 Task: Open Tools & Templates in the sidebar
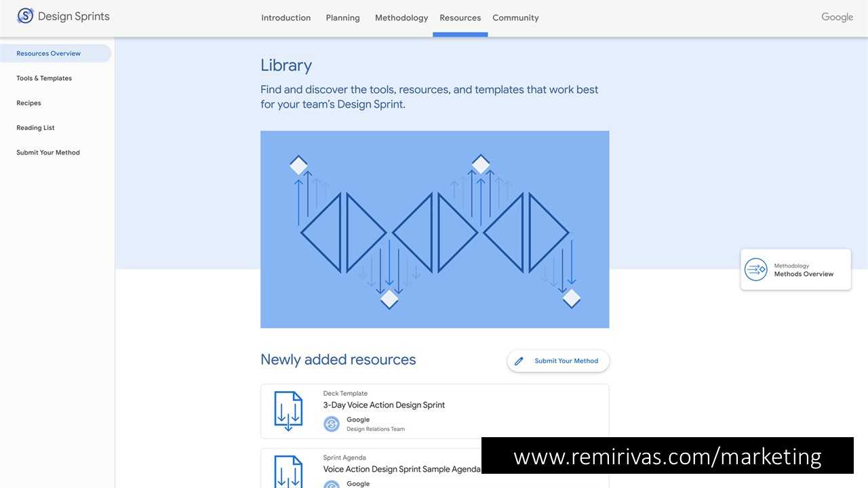[44, 79]
